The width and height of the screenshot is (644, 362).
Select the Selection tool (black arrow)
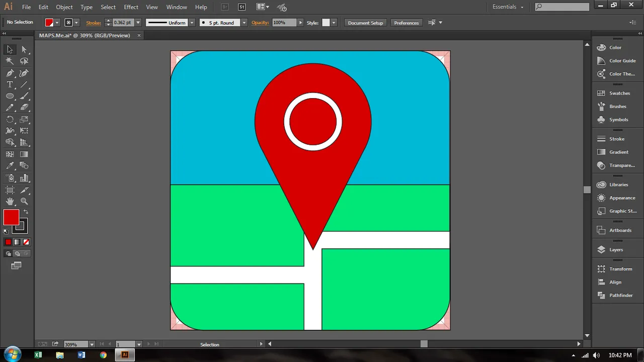click(x=10, y=49)
